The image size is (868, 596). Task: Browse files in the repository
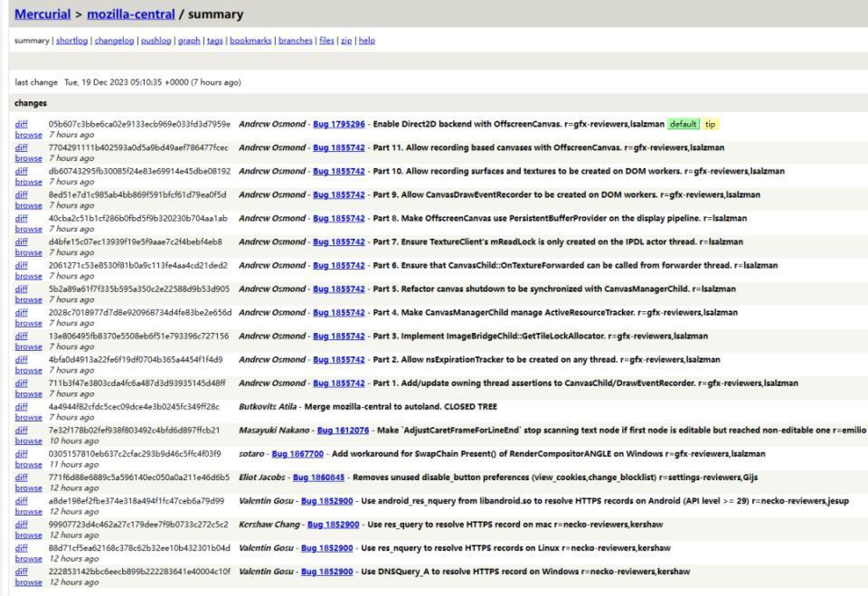[325, 41]
